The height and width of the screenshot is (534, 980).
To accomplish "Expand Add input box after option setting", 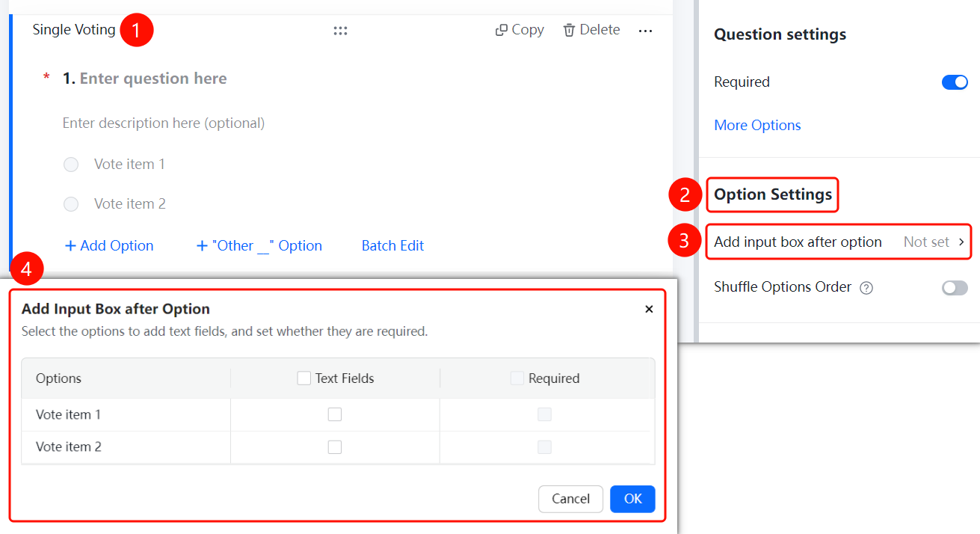I will (839, 242).
